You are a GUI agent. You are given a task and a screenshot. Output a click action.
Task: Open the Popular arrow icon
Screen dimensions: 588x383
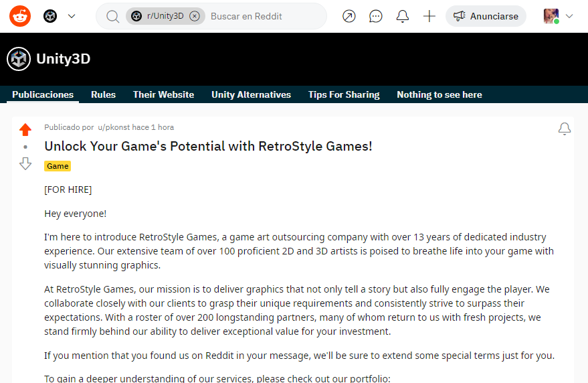click(x=349, y=16)
